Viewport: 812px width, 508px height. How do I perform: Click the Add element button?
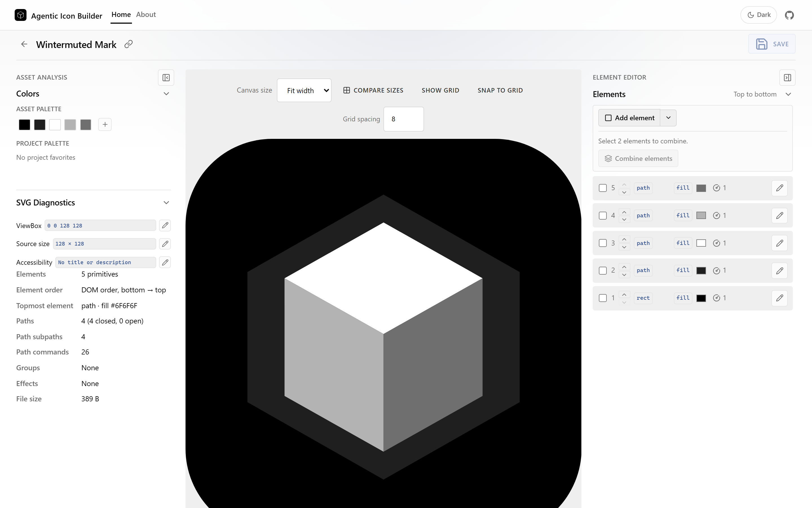tap(629, 118)
